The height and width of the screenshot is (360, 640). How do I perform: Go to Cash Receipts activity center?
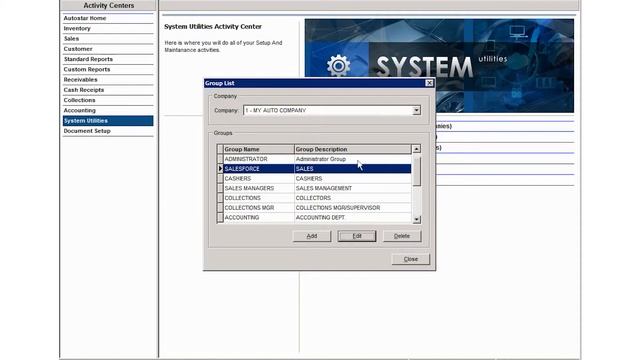click(108, 90)
